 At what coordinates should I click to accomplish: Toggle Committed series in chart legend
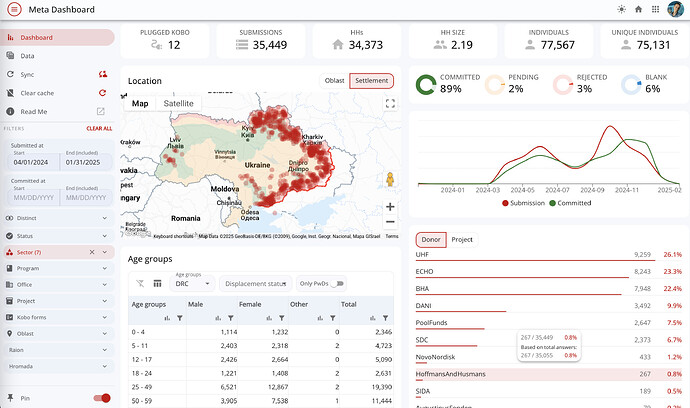(x=570, y=203)
